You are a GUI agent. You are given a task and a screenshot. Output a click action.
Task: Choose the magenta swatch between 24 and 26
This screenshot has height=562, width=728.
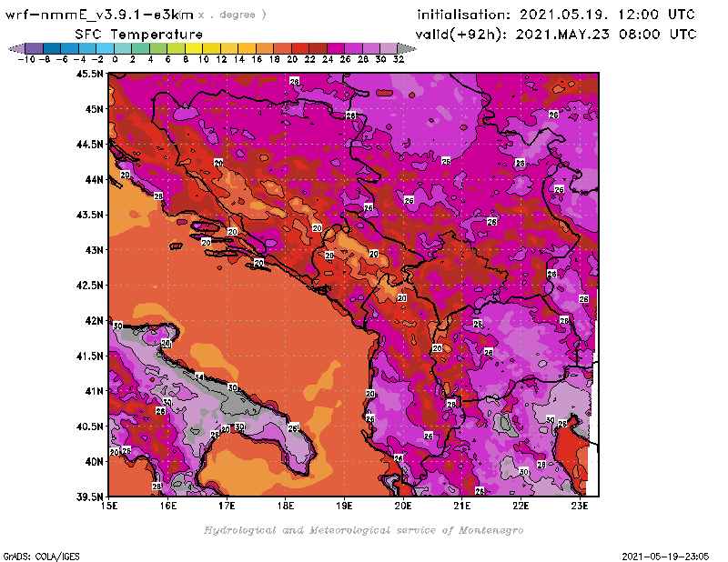[336, 48]
